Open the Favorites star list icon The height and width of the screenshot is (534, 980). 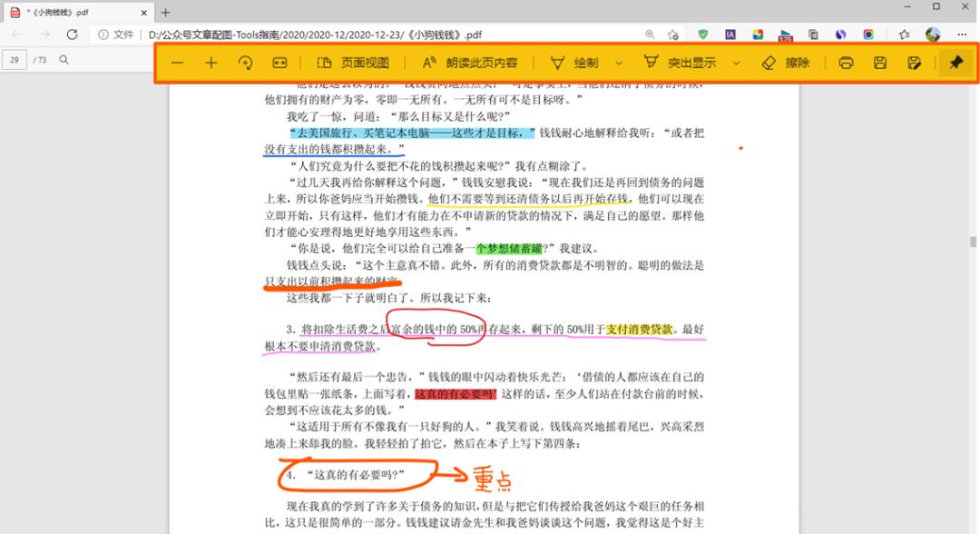pos(905,35)
